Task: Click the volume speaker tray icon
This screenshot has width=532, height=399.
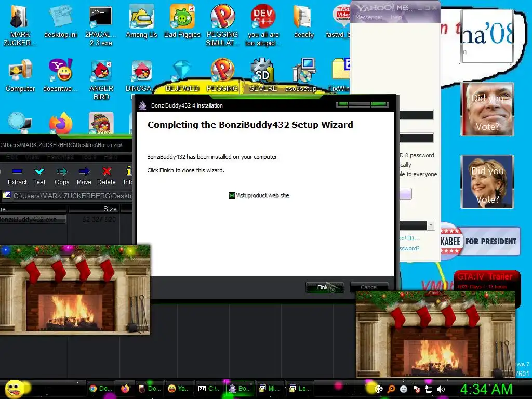Action: pyautogui.click(x=442, y=389)
